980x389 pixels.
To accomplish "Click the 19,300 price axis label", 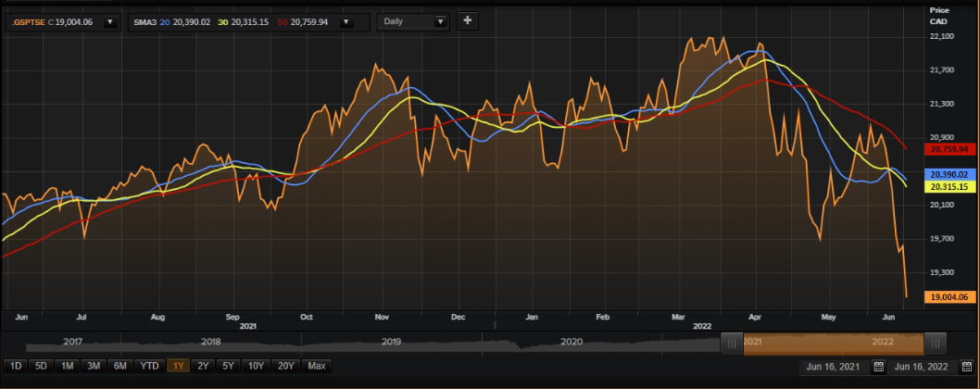I will pos(942,272).
